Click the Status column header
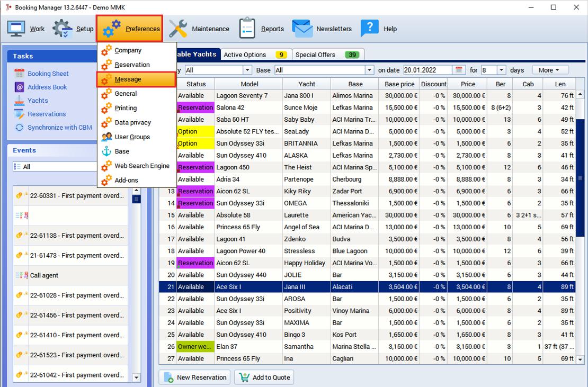The image size is (588, 387). [x=196, y=84]
